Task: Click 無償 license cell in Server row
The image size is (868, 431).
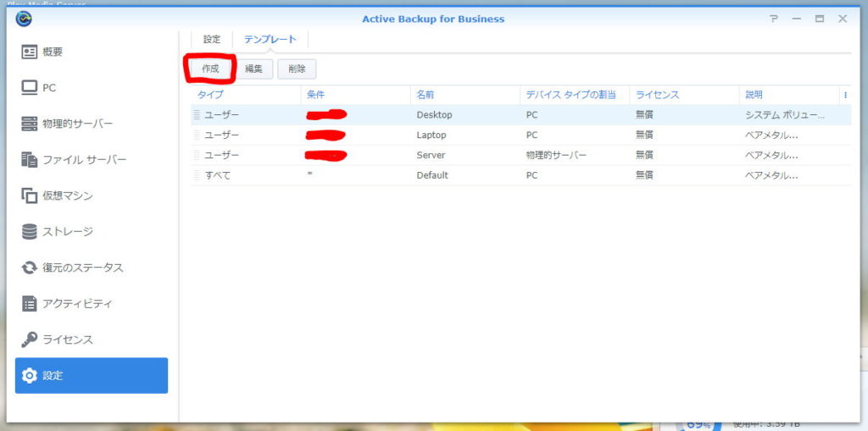Action: click(644, 156)
